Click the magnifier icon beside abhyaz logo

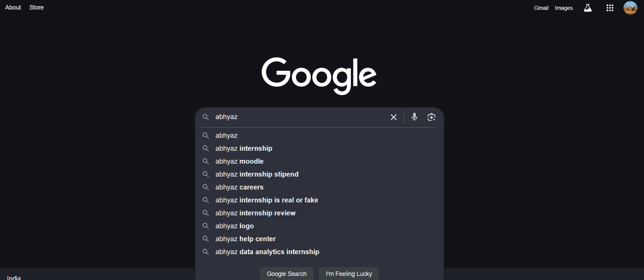pos(206,226)
